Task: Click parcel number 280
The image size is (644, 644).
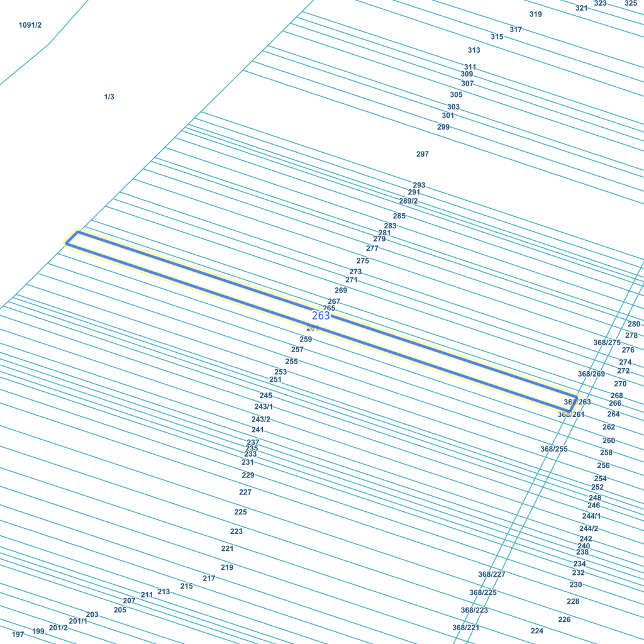Action: point(633,325)
